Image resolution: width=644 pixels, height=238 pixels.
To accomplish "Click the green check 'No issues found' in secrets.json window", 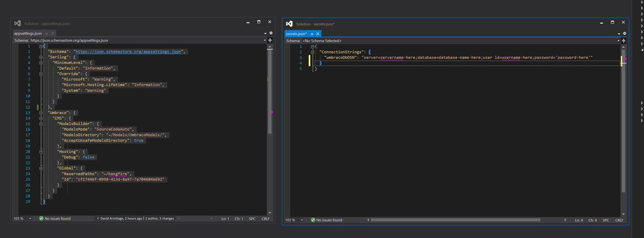I will (326, 220).
